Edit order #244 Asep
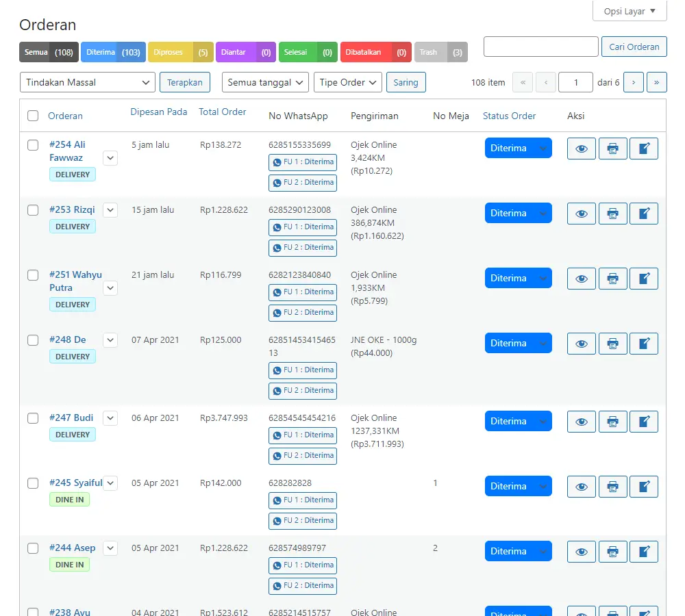Image resolution: width=685 pixels, height=616 pixels. (x=643, y=552)
